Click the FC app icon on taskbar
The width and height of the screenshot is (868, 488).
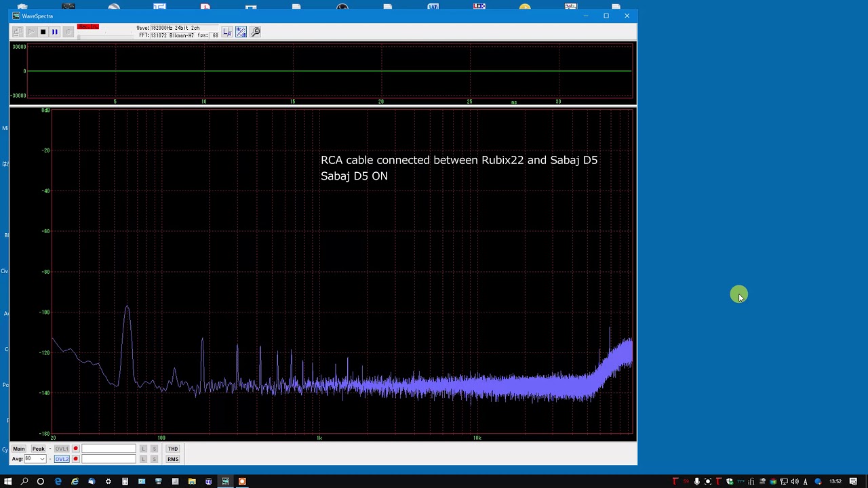(x=209, y=481)
